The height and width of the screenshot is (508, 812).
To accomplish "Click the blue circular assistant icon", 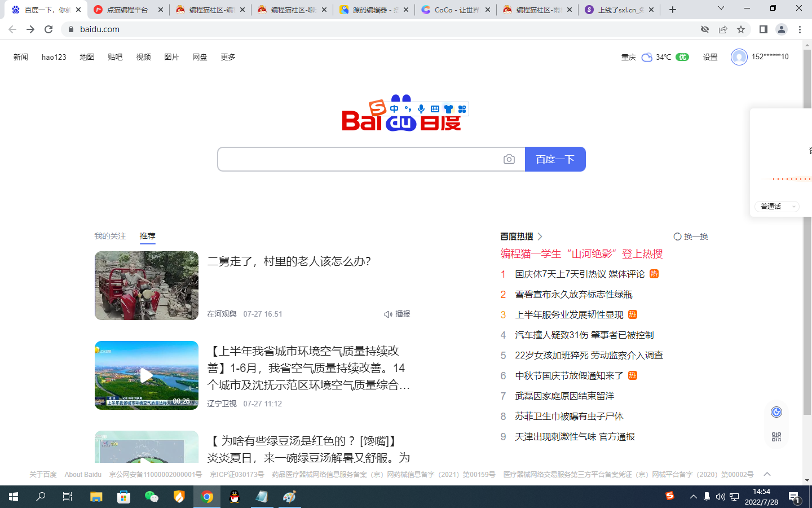I will click(776, 412).
